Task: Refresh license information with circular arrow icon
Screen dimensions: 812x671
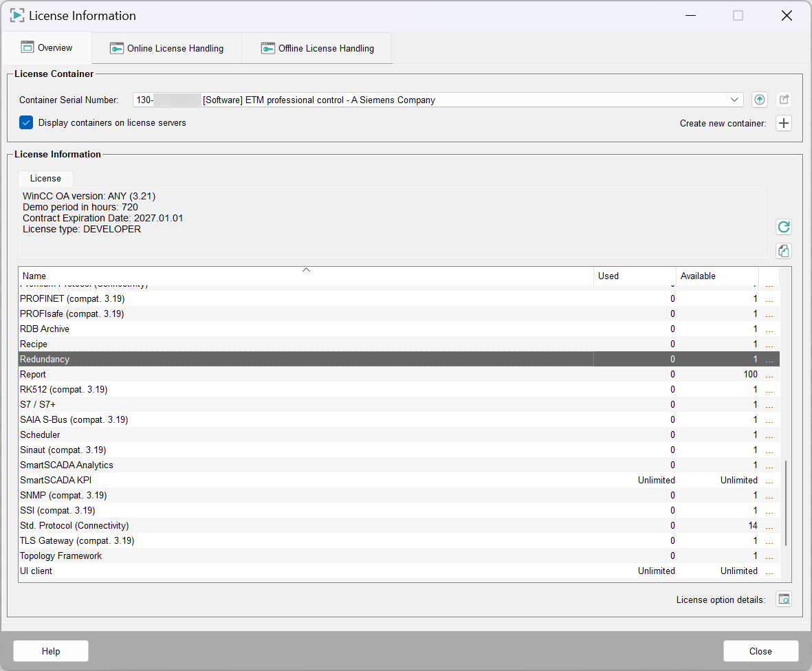Action: pos(783,227)
